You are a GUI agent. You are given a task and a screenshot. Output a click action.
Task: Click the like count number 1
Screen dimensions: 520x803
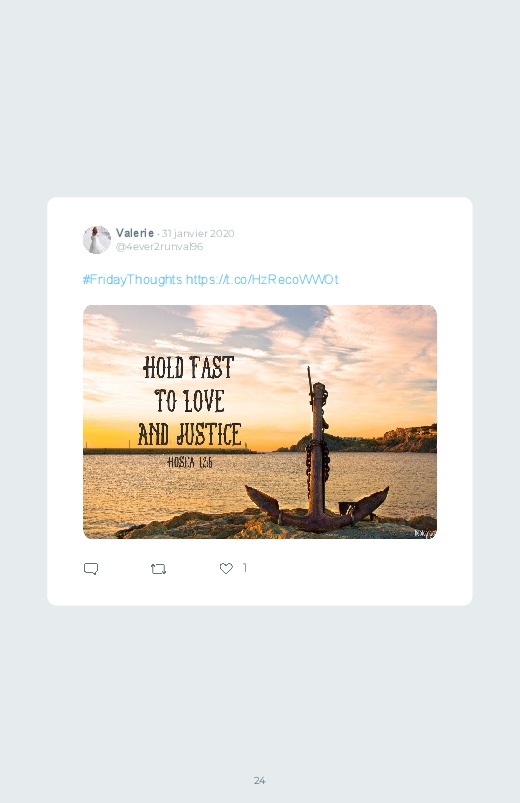pyautogui.click(x=245, y=567)
